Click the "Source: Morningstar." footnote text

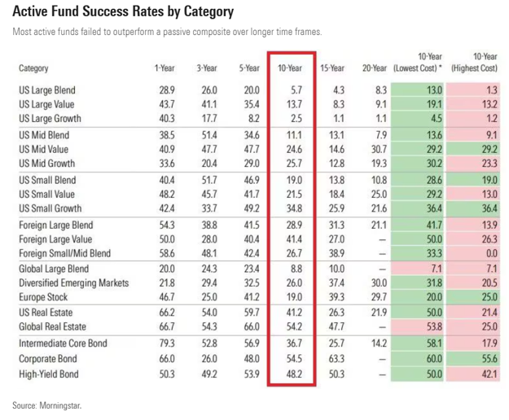(x=47, y=405)
